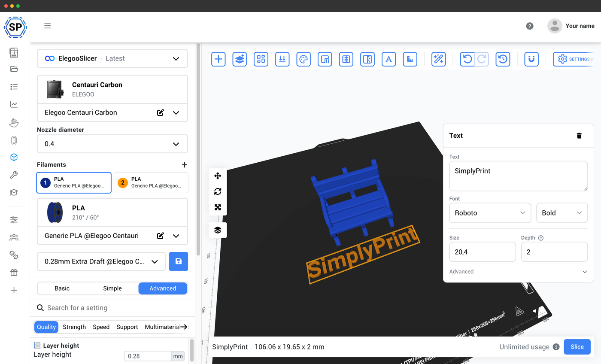Viewport: 601px width, 364px height.
Task: Click the magic wand auto tool icon
Action: 439,59
